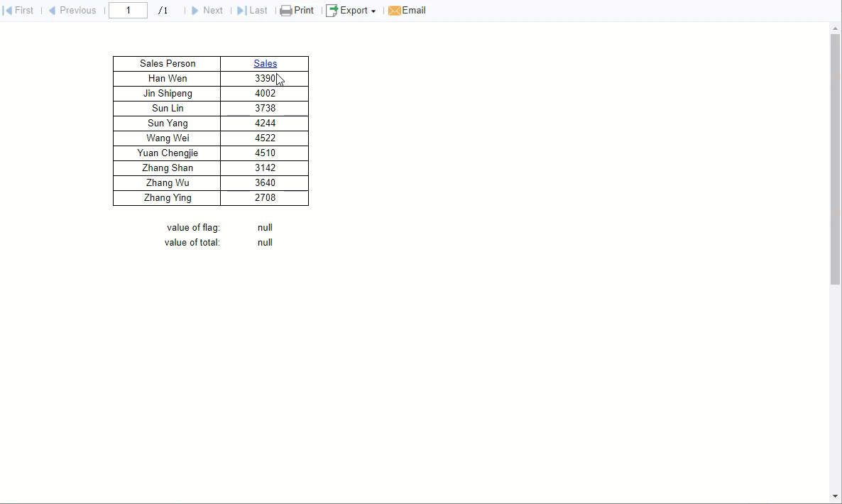This screenshot has width=842, height=504.
Task: Select the Sales Person header cell
Action: pos(167,63)
